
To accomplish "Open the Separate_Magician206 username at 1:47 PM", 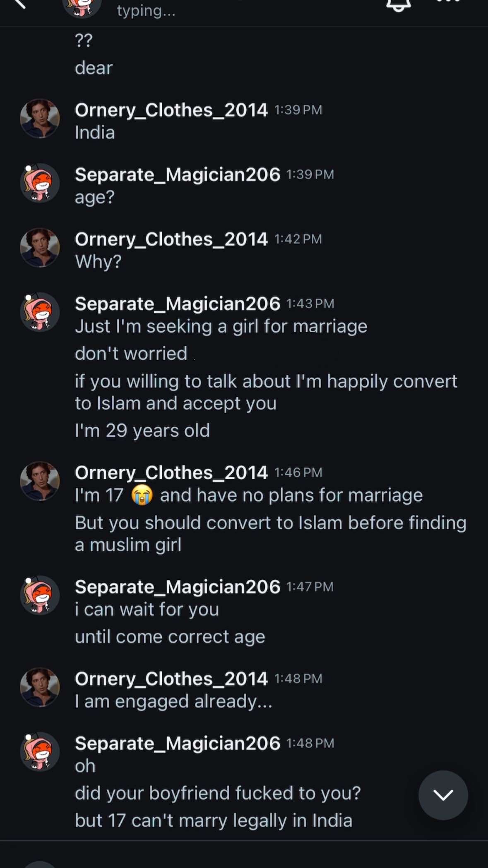I will (x=177, y=587).
